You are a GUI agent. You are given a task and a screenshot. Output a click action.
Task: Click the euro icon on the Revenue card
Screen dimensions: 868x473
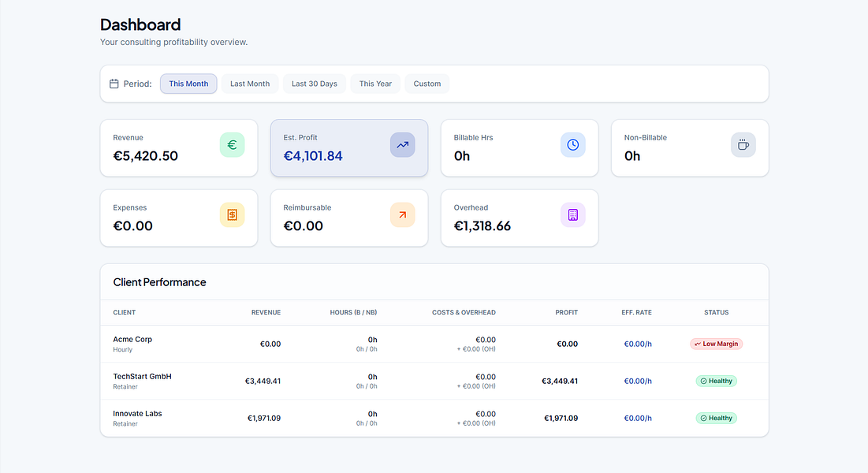tap(232, 144)
